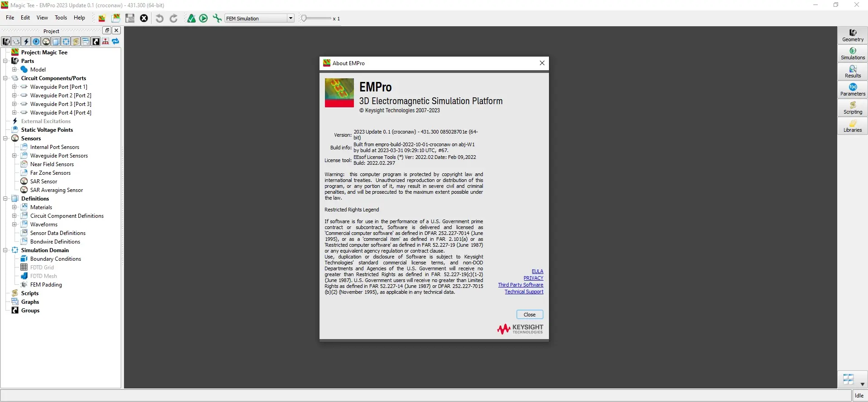Click the Save Project floppy disk icon
868x402 pixels.
click(x=130, y=18)
